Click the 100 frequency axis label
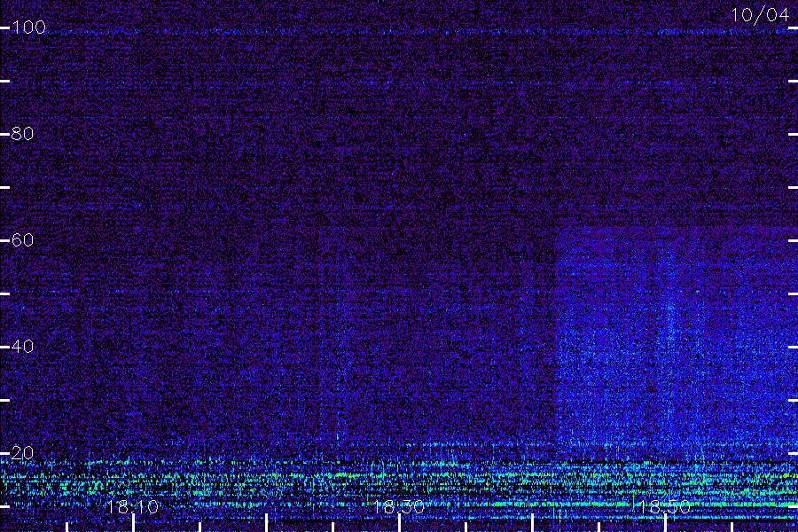Image resolution: width=798 pixels, height=532 pixels. point(28,27)
